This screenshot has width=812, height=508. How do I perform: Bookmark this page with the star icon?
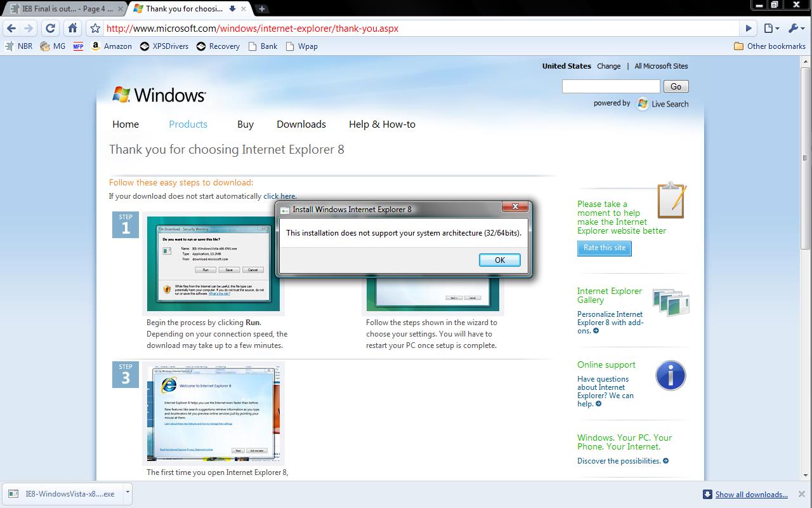(95, 28)
